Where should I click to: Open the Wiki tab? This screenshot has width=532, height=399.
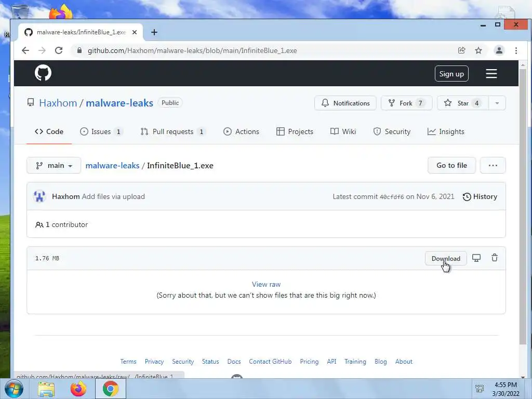[x=343, y=131]
